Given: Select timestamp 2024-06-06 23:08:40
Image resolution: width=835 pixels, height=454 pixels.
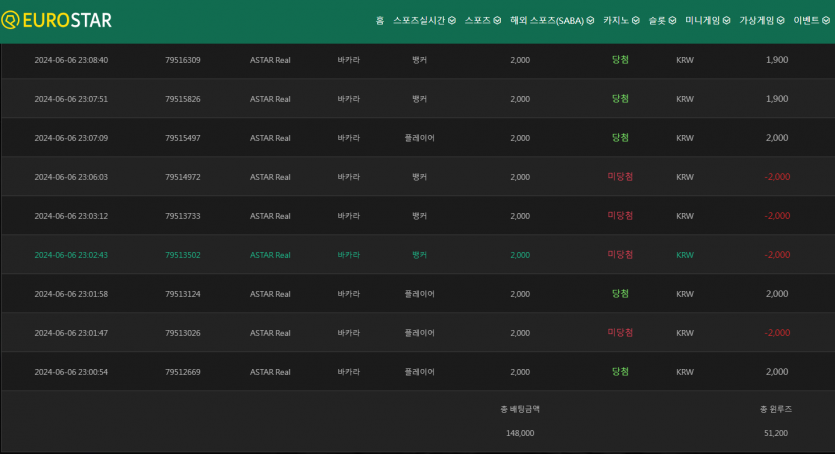Looking at the screenshot, I should click(x=71, y=60).
